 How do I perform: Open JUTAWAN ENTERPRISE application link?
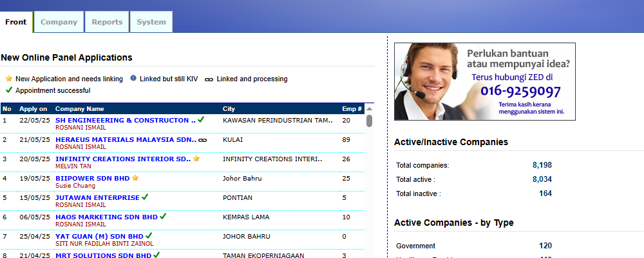[x=97, y=197]
